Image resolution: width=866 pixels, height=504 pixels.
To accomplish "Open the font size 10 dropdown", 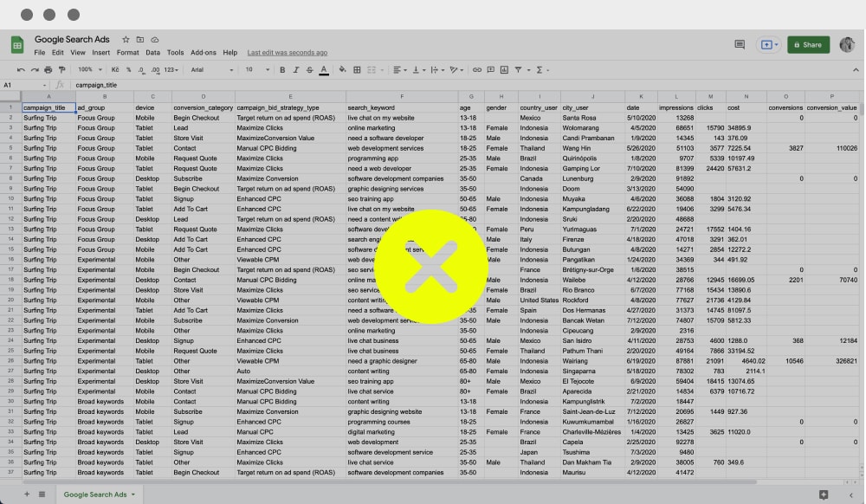I will [257, 70].
